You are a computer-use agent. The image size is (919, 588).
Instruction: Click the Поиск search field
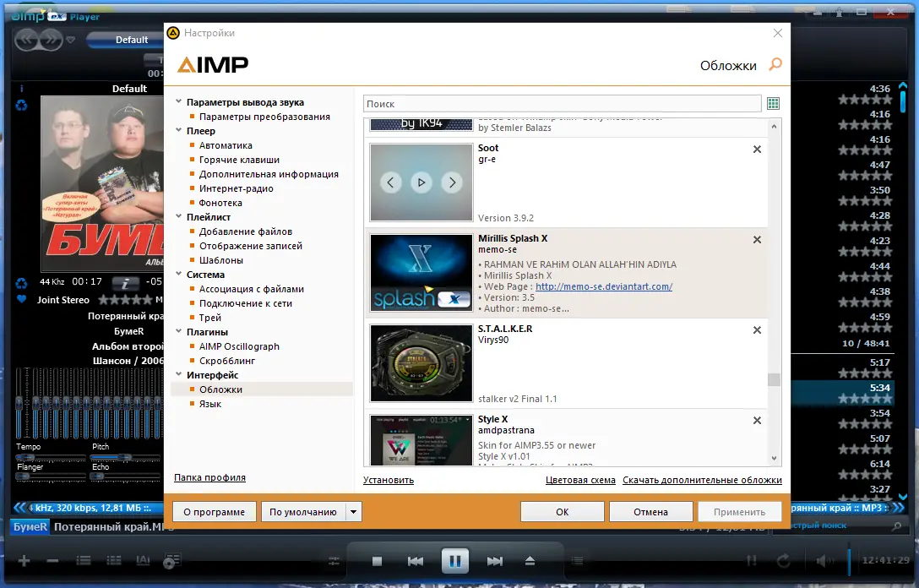(562, 104)
